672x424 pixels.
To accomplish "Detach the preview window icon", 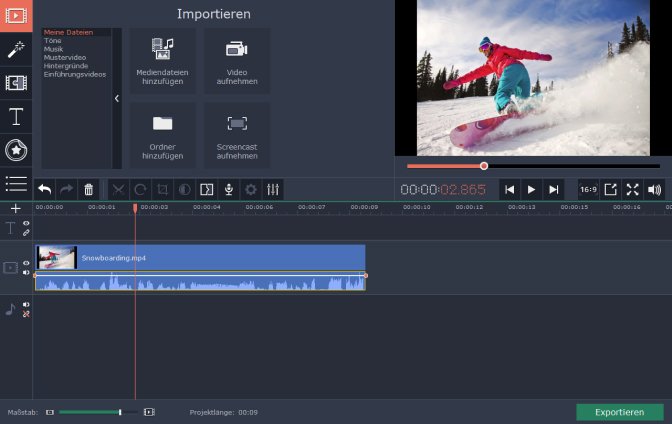I will tap(610, 189).
